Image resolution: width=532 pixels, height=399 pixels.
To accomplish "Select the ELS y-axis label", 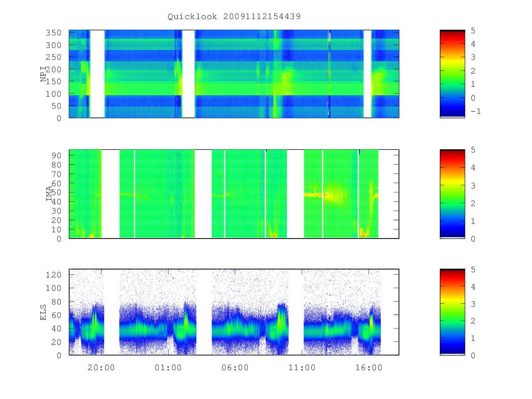I will pyautogui.click(x=44, y=312).
